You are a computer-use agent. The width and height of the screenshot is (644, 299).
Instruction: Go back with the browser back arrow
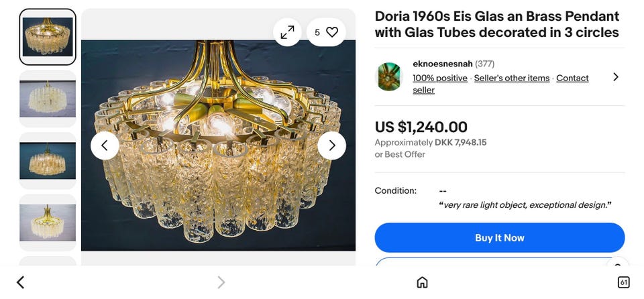(x=20, y=282)
